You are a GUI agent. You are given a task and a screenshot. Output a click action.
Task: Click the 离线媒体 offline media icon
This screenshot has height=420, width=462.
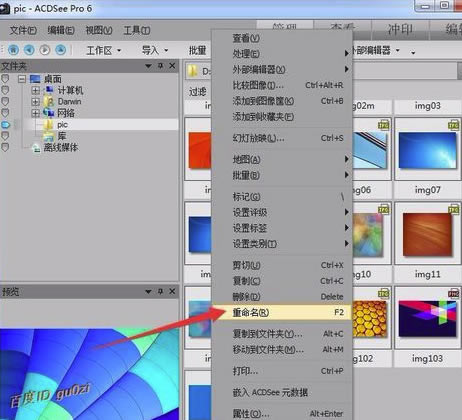(x=36, y=148)
